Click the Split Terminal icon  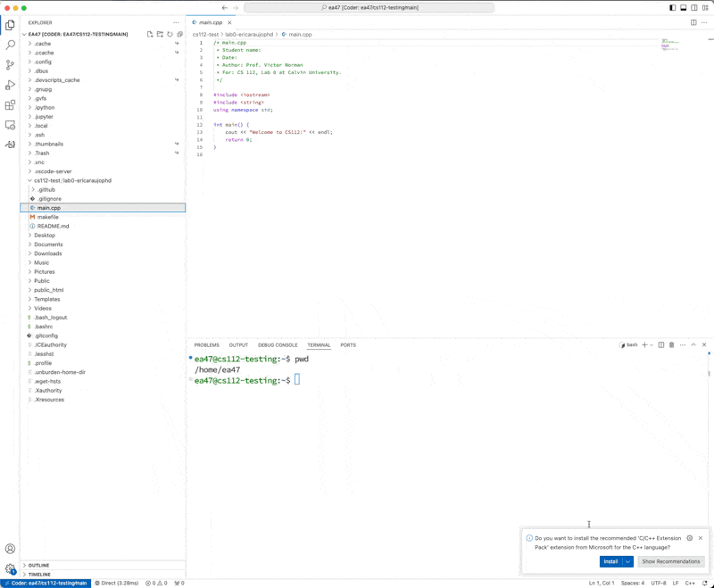(661, 344)
